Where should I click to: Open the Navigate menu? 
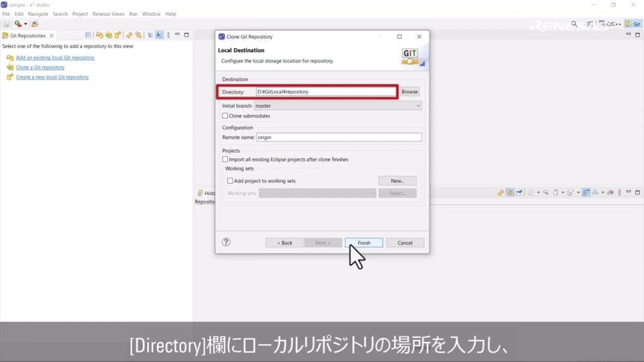(x=38, y=13)
